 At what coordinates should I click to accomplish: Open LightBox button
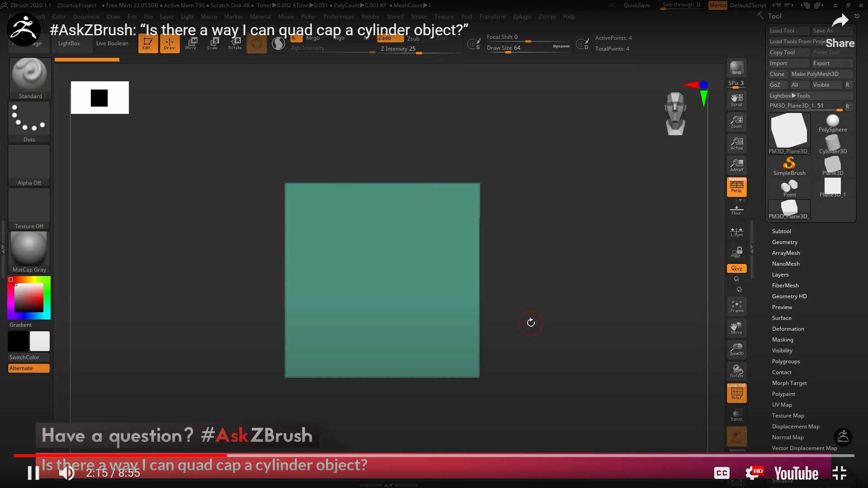click(x=69, y=43)
